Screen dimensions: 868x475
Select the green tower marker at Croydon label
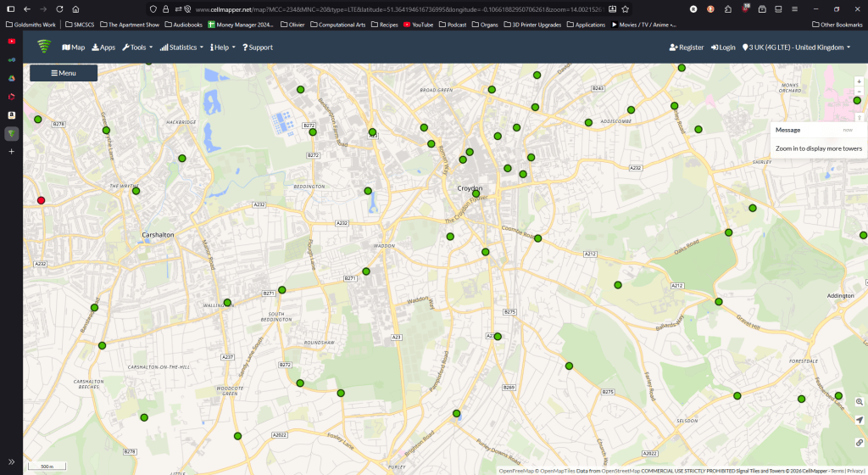pos(476,193)
